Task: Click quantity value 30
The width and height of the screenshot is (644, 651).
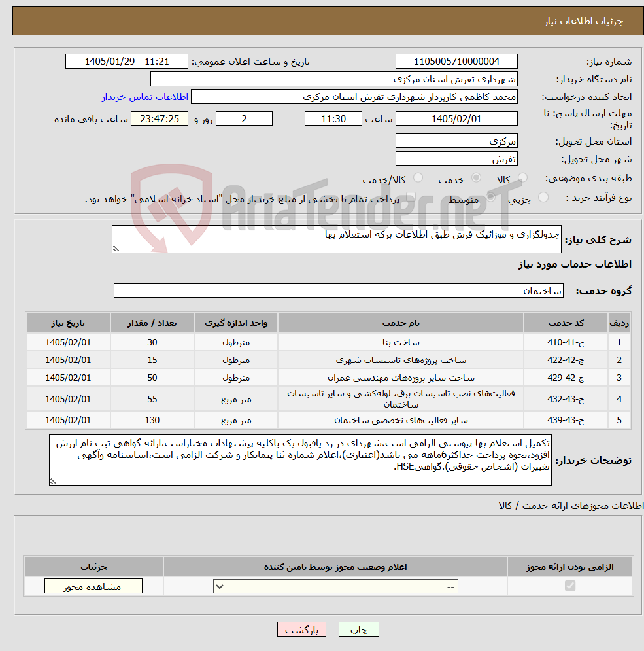Action: tap(152, 343)
